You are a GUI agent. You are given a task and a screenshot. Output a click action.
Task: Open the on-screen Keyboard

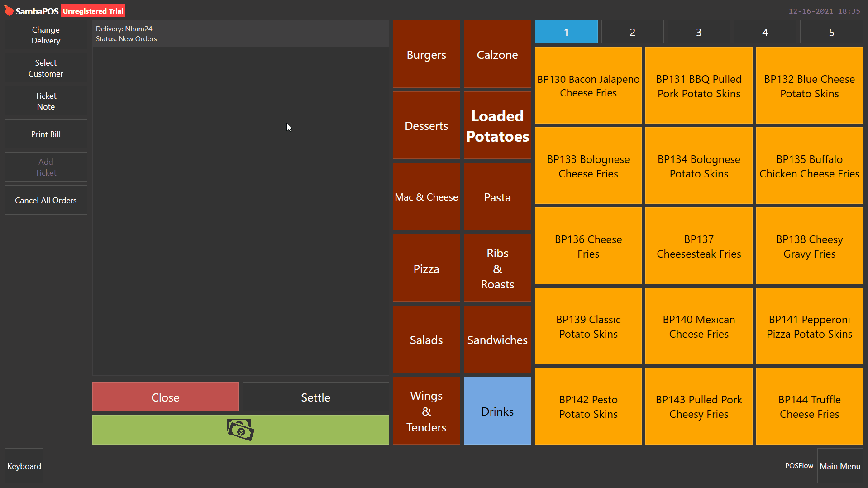24,466
